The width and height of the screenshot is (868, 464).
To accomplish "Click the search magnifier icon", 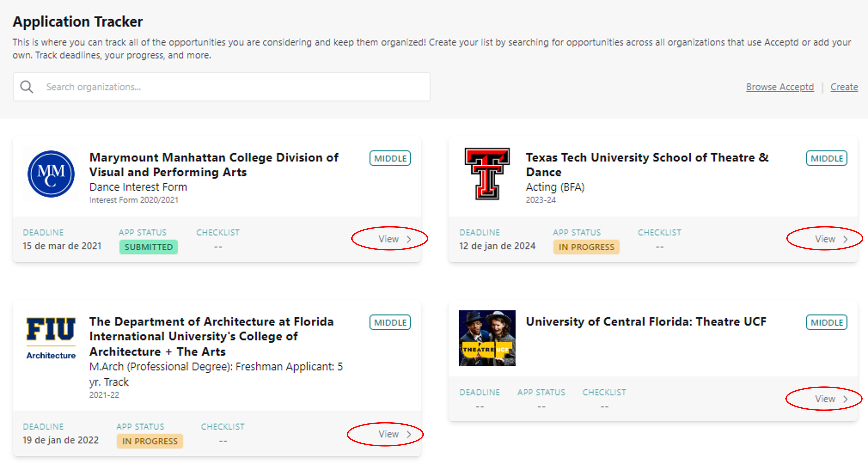I will [27, 87].
